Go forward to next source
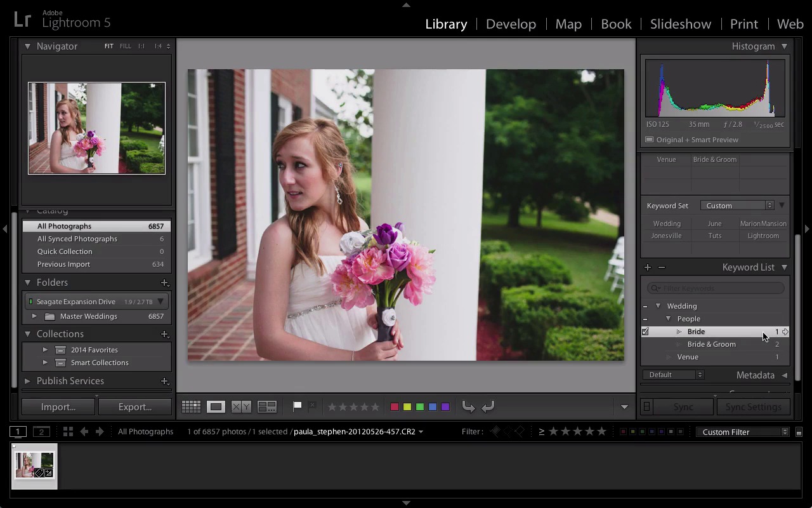812x508 pixels. (100, 432)
